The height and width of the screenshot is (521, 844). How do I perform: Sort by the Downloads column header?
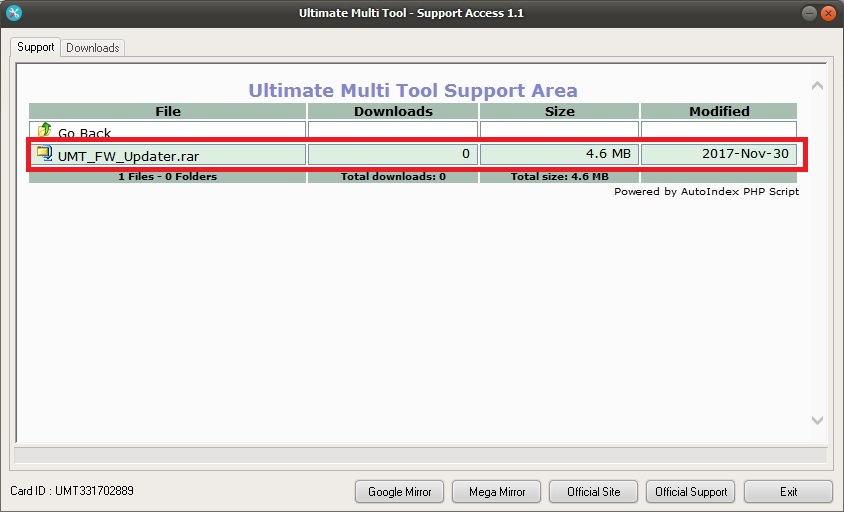[393, 111]
